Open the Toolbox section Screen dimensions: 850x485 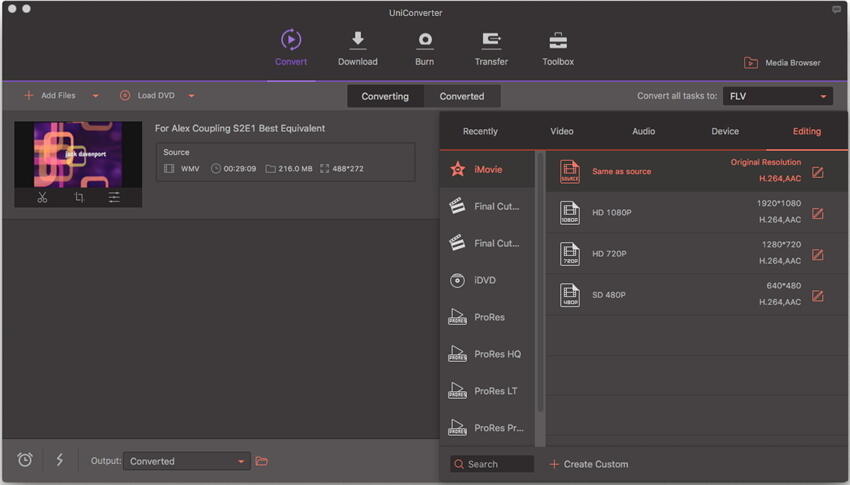tap(558, 48)
